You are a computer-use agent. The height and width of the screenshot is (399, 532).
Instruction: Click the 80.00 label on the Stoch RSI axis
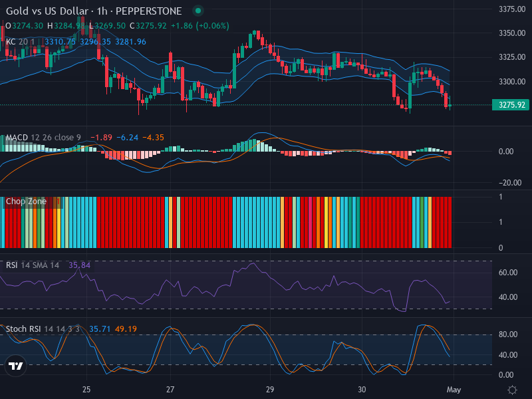[508, 334]
